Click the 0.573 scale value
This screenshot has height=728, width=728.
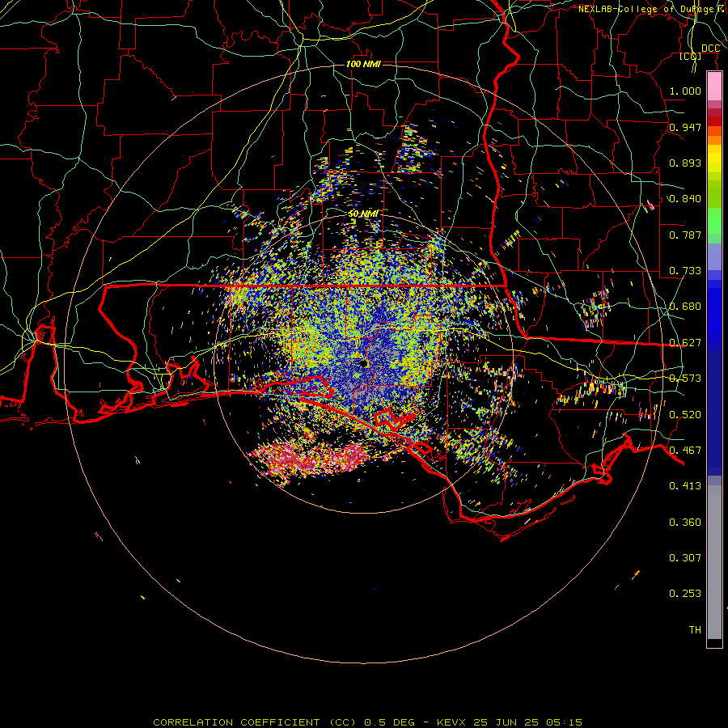(685, 379)
